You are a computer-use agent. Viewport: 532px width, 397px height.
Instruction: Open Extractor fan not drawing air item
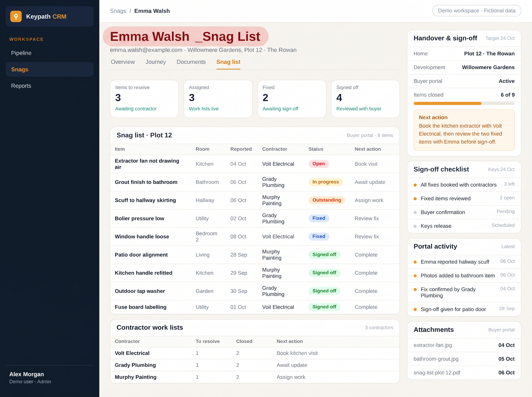tap(147, 164)
